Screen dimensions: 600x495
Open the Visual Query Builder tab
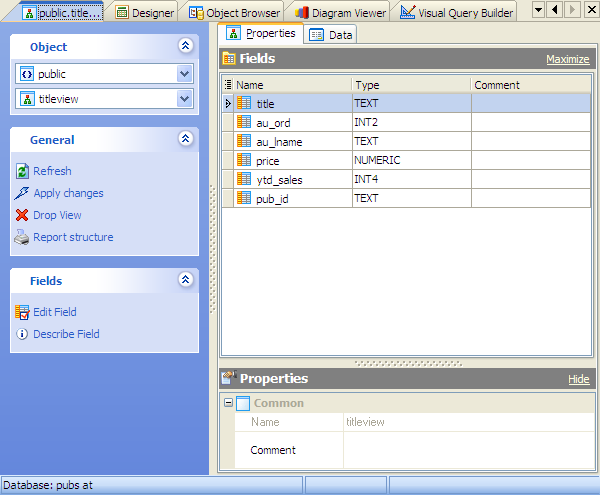tap(457, 12)
